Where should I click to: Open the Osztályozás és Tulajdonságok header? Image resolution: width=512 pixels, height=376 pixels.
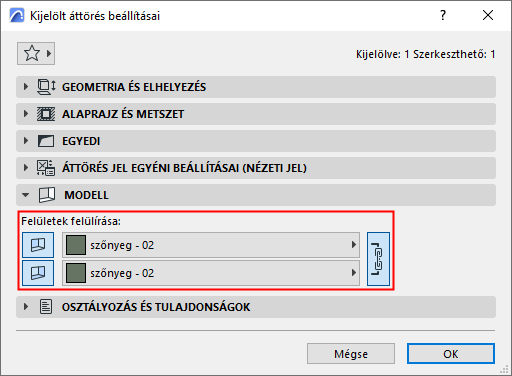point(256,307)
